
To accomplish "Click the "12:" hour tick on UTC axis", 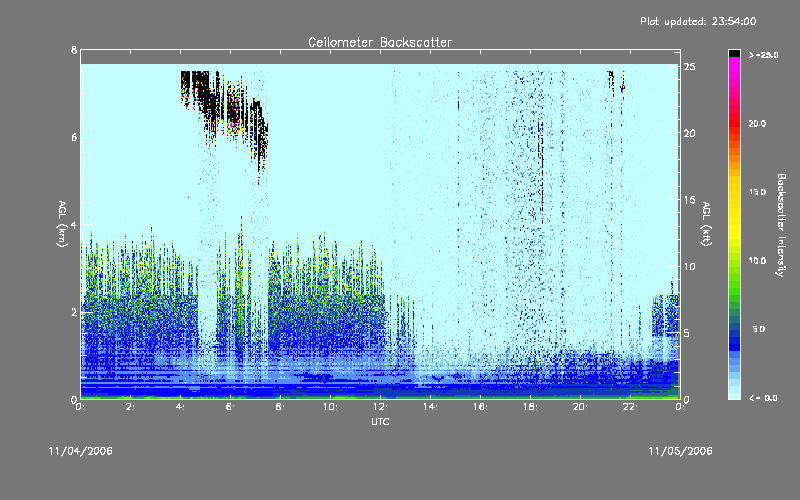I will tap(381, 407).
